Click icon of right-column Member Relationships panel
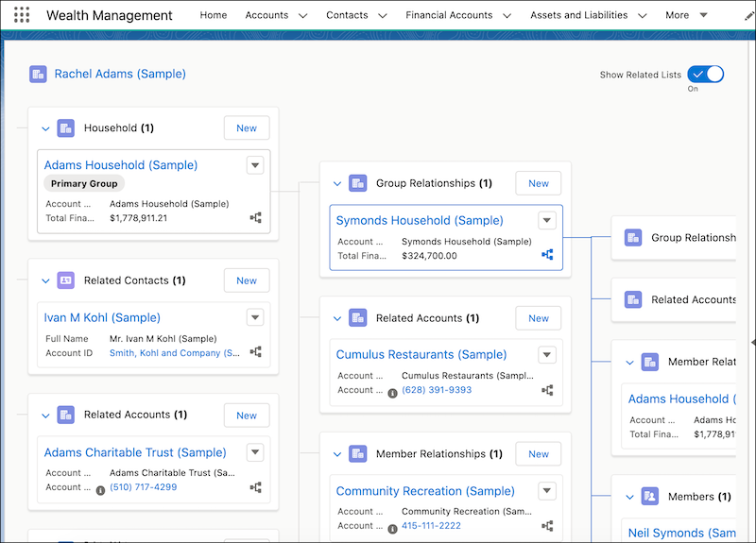The width and height of the screenshot is (756, 543). pos(650,362)
